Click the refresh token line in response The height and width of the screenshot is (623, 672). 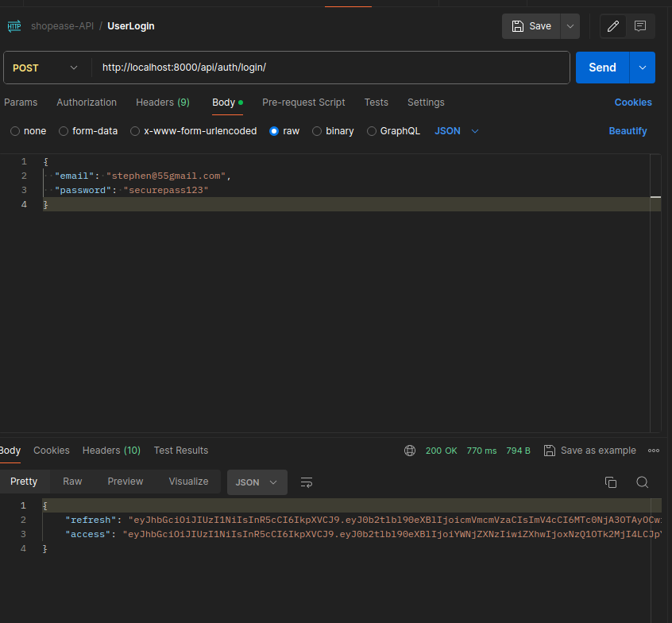364,520
